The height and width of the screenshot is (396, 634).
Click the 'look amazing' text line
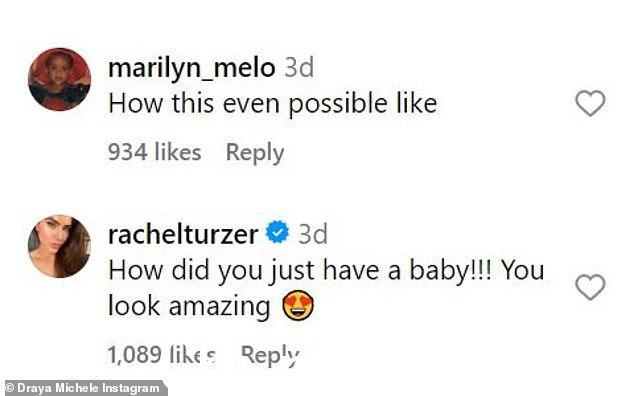[x=189, y=307]
